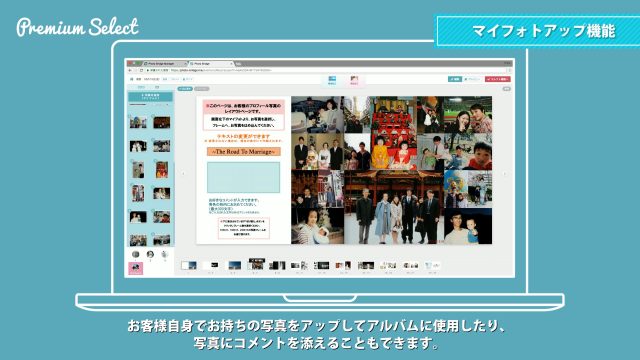Click the first round gray icon below photo list
The height and width of the screenshot is (360, 640).
[x=136, y=254]
